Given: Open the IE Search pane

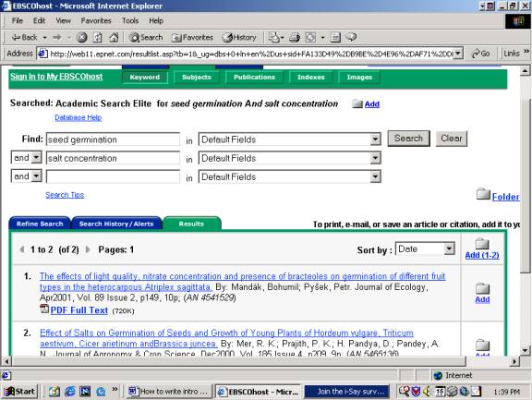Looking at the screenshot, I should (x=146, y=37).
